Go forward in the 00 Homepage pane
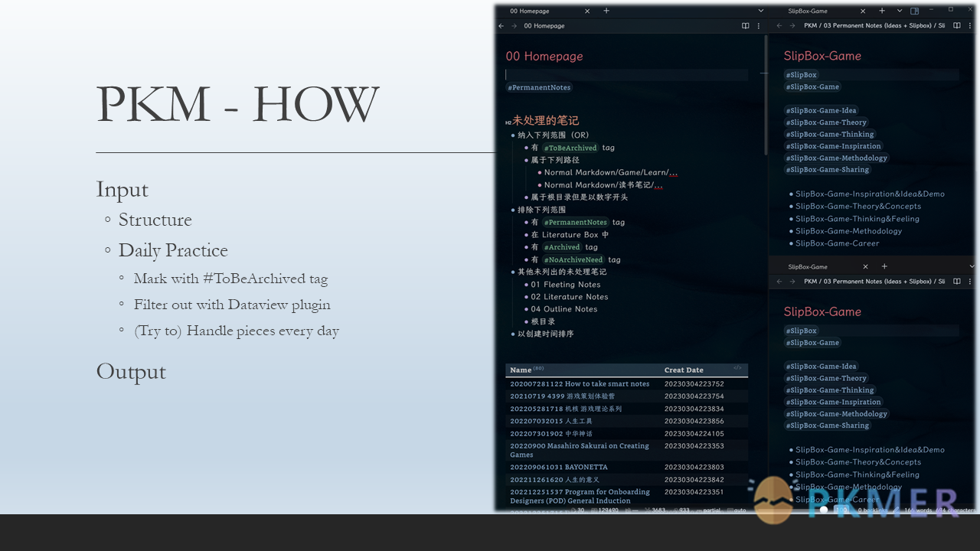 tap(514, 26)
